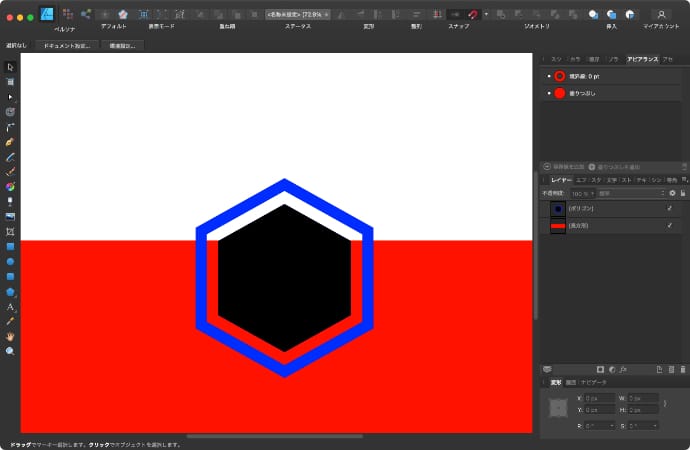
Task: Choose the Hand/View tool
Action: [x=10, y=336]
